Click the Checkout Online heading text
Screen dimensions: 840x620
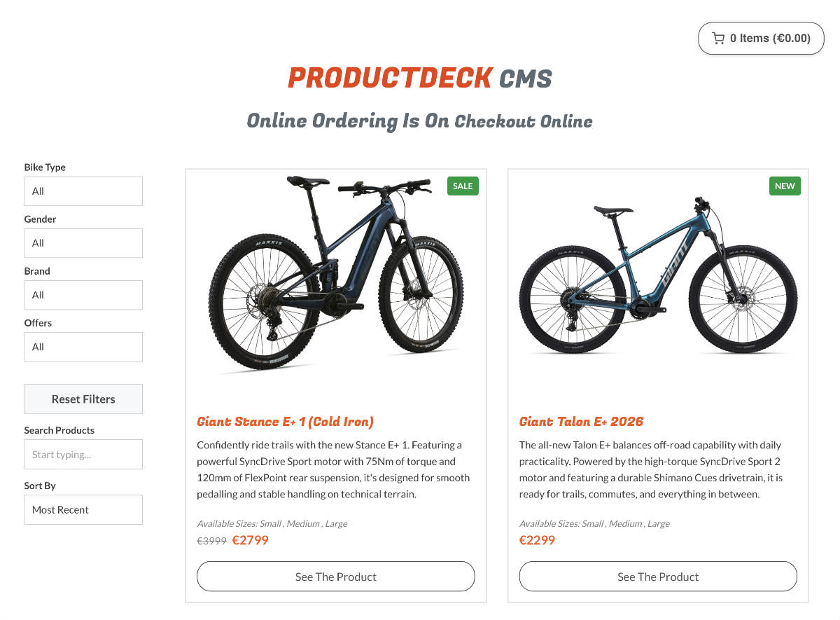[524, 122]
